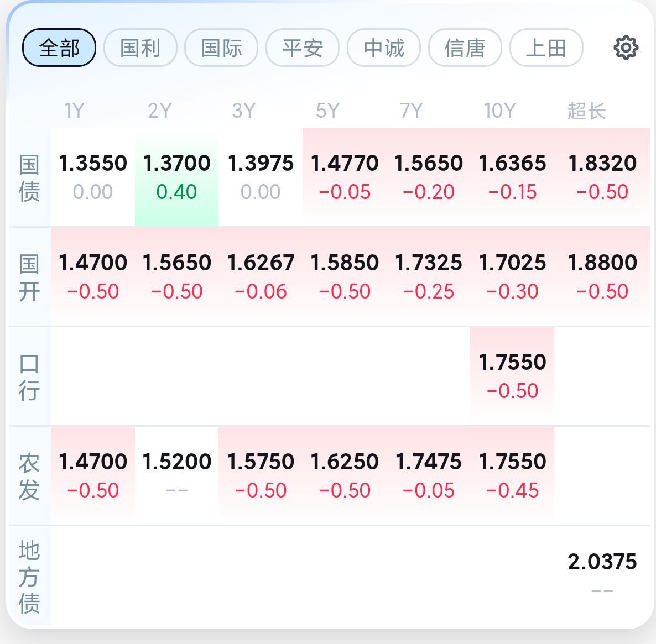Click the green 国债 2Y cell 1.3700
Image resolution: width=656 pixels, height=644 pixels.
[176, 178]
